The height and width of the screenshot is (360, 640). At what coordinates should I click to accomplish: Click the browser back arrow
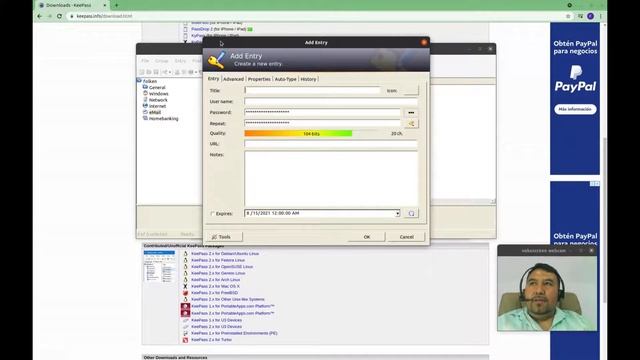[40, 16]
